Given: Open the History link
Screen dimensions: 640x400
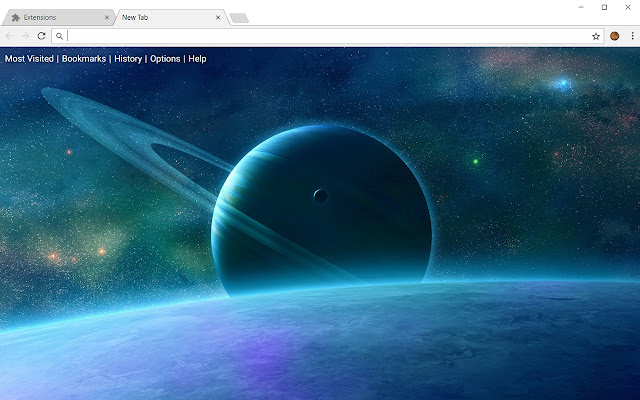Looking at the screenshot, I should (128, 59).
